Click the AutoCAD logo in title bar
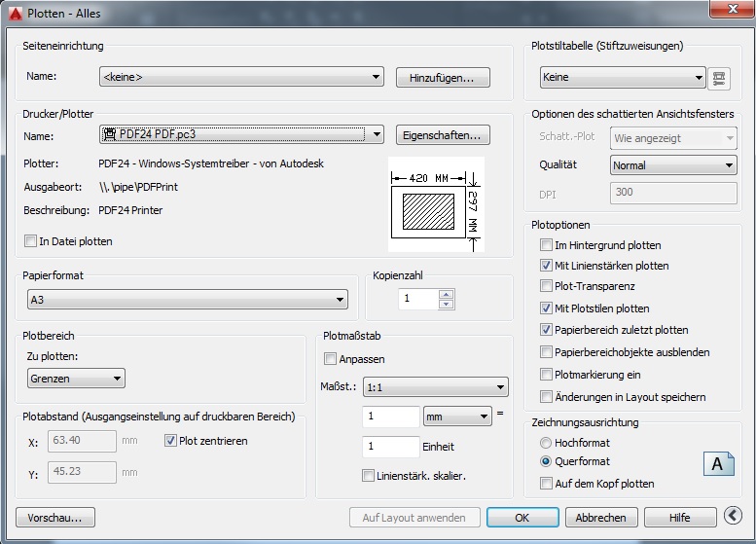 [x=16, y=14]
